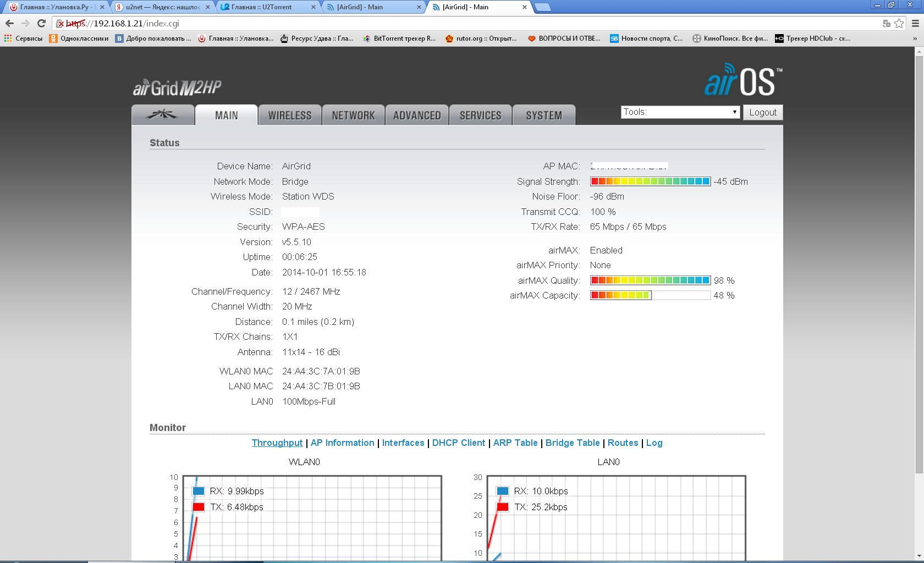Viewport: 924px width, 563px height.
Task: Bookmark this page with star icon
Action: point(899,23)
